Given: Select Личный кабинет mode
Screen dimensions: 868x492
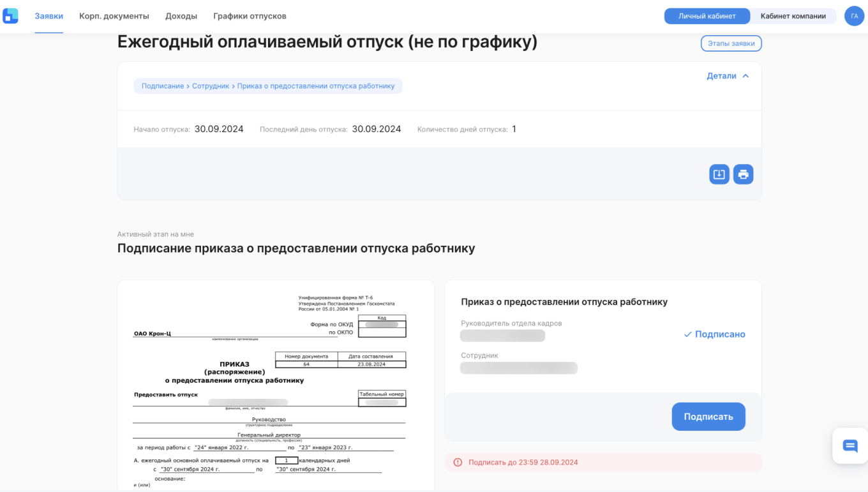Looking at the screenshot, I should click(707, 16).
